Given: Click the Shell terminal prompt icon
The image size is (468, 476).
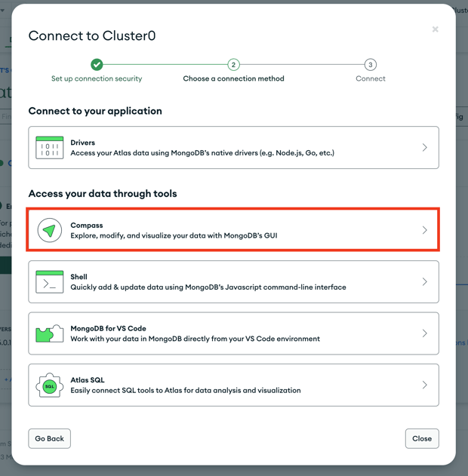Looking at the screenshot, I should pyautogui.click(x=50, y=281).
